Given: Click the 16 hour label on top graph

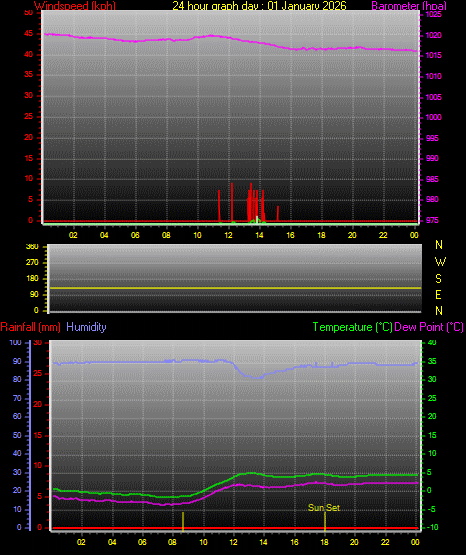Looking at the screenshot, I should [x=290, y=235].
